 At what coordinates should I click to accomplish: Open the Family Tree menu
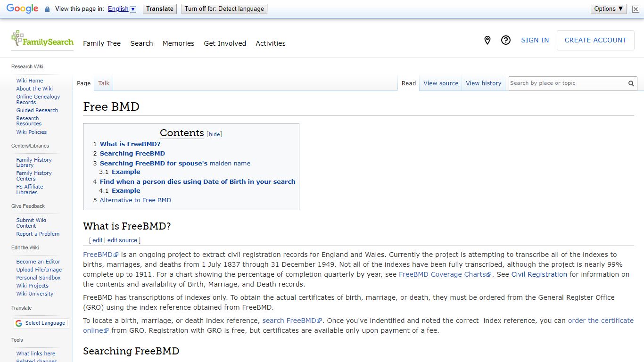click(102, 43)
